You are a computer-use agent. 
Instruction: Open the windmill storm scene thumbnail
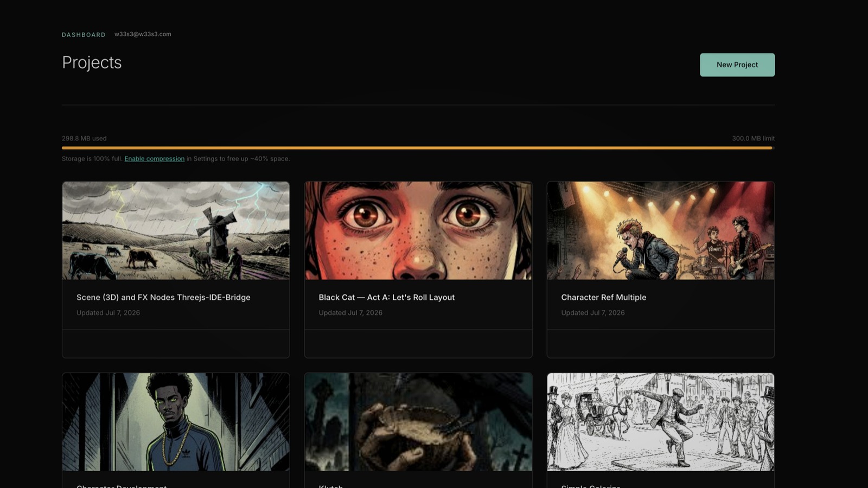point(176,230)
